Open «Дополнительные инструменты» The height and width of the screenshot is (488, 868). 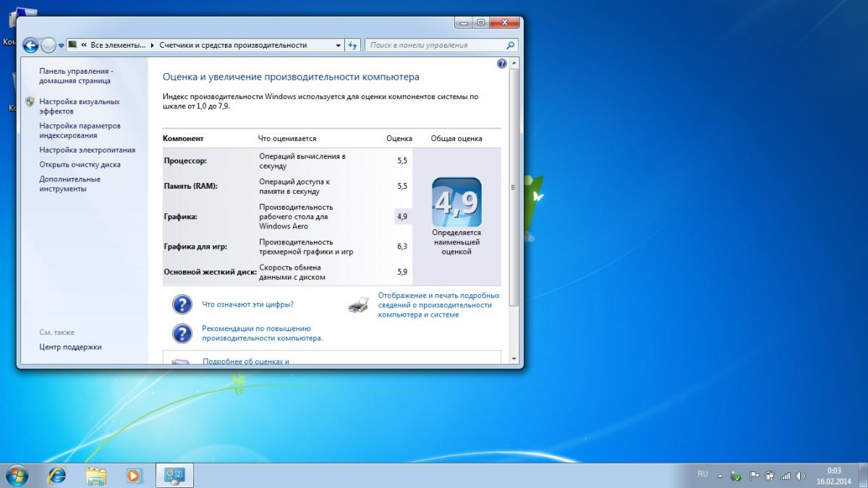[69, 184]
